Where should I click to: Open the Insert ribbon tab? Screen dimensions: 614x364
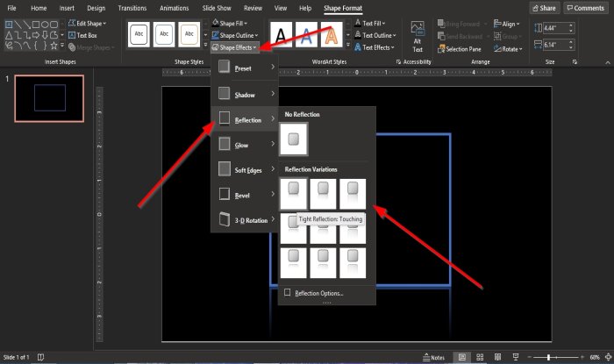(67, 8)
